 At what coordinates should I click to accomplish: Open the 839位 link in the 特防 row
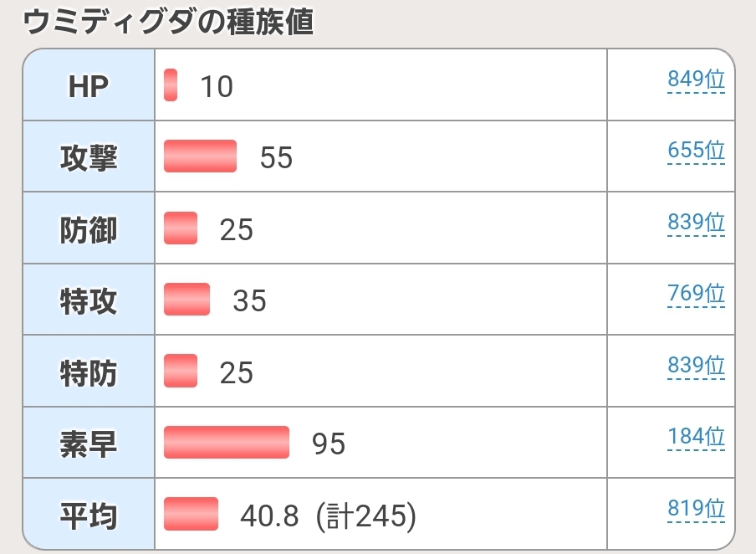(x=696, y=366)
